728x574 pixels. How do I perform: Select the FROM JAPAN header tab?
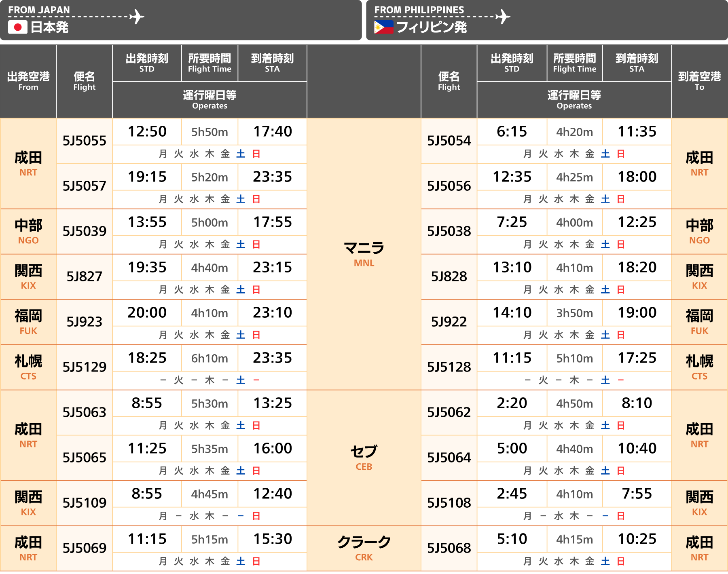[180, 20]
